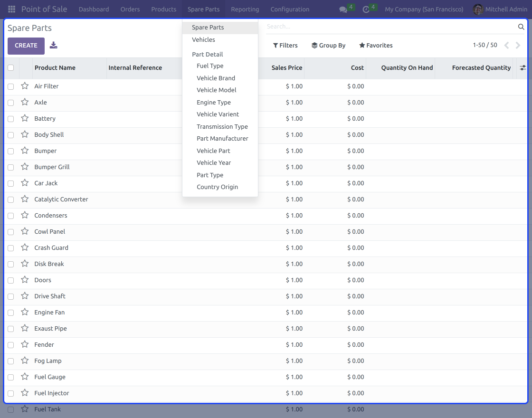The image size is (532, 418).
Task: Click the search magnifier icon
Action: click(521, 27)
